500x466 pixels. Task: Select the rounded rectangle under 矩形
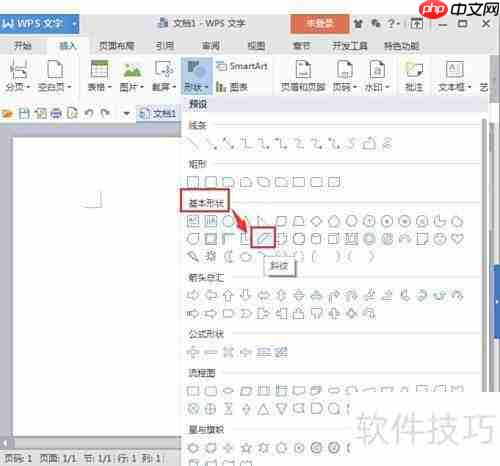pos(211,182)
